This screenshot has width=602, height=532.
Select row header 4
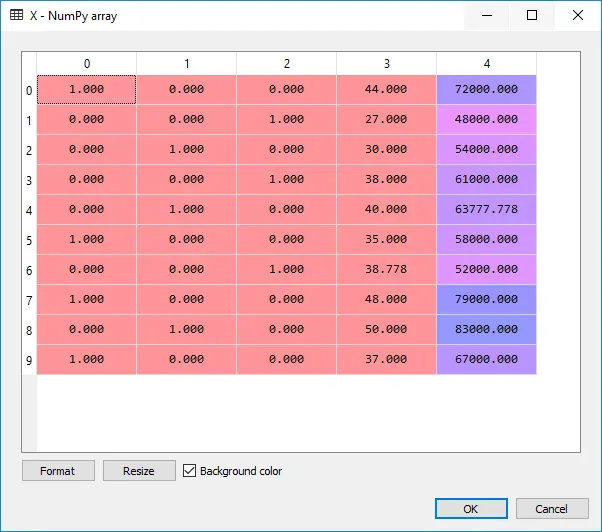(29, 210)
